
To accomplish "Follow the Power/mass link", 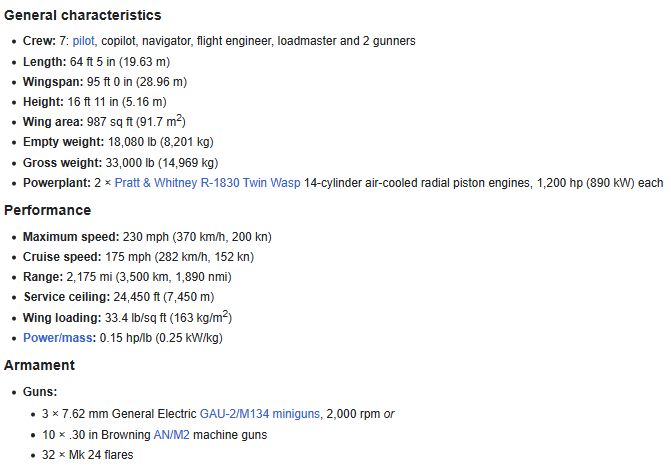I will click(58, 338).
